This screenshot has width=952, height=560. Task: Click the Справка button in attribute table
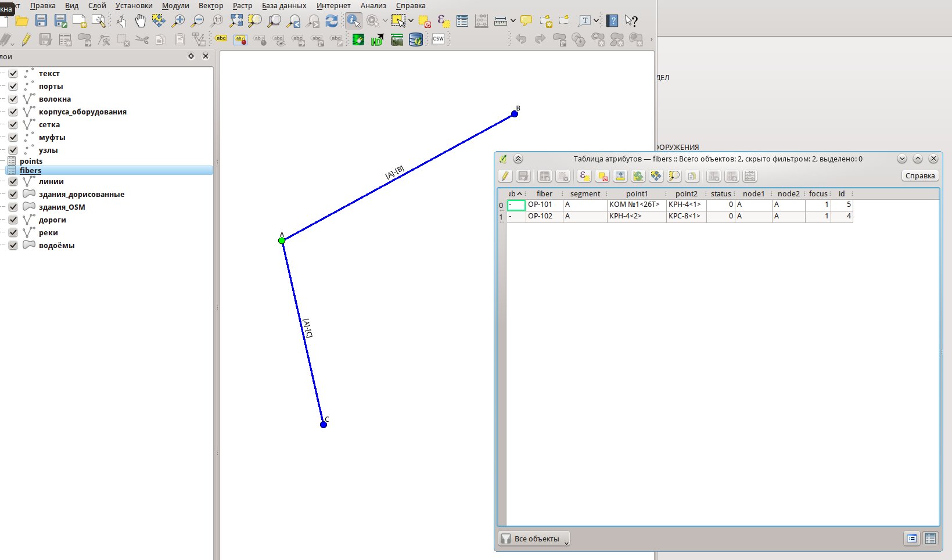[x=920, y=176]
